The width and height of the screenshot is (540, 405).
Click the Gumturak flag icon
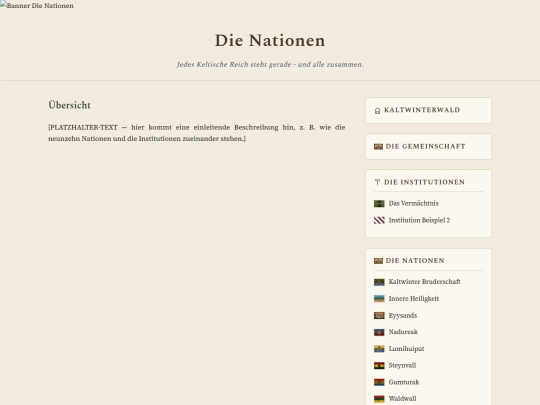click(379, 382)
